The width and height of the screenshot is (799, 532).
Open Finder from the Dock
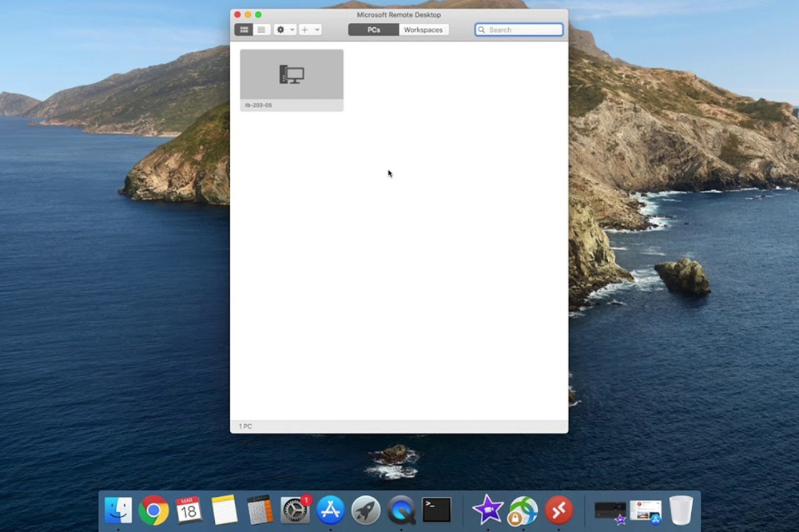pos(118,510)
